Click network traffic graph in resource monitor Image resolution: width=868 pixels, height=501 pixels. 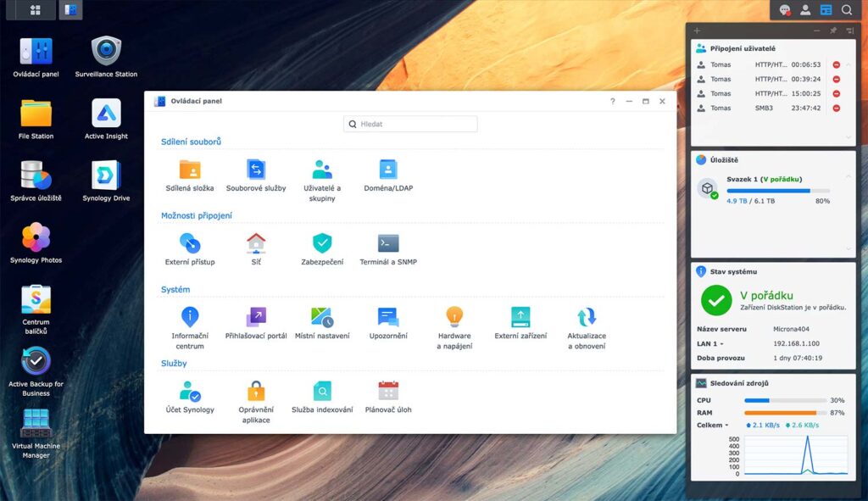(x=795, y=455)
